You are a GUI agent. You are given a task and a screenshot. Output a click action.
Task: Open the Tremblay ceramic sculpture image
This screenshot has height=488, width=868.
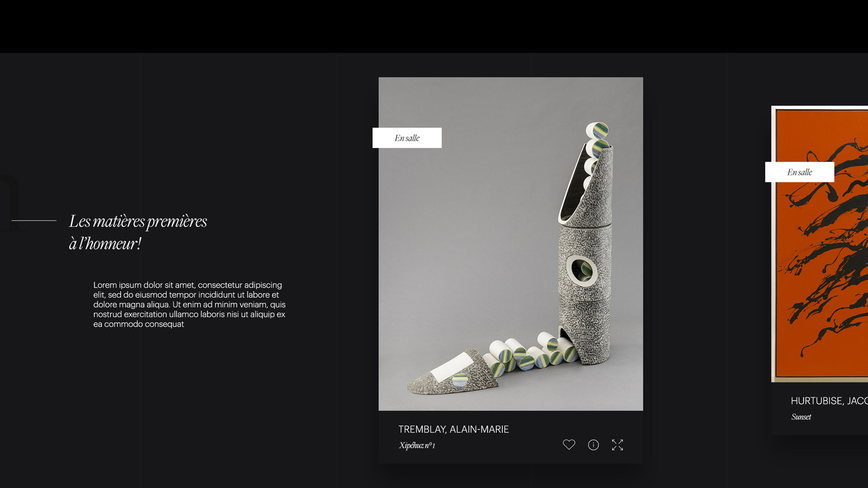(x=511, y=244)
